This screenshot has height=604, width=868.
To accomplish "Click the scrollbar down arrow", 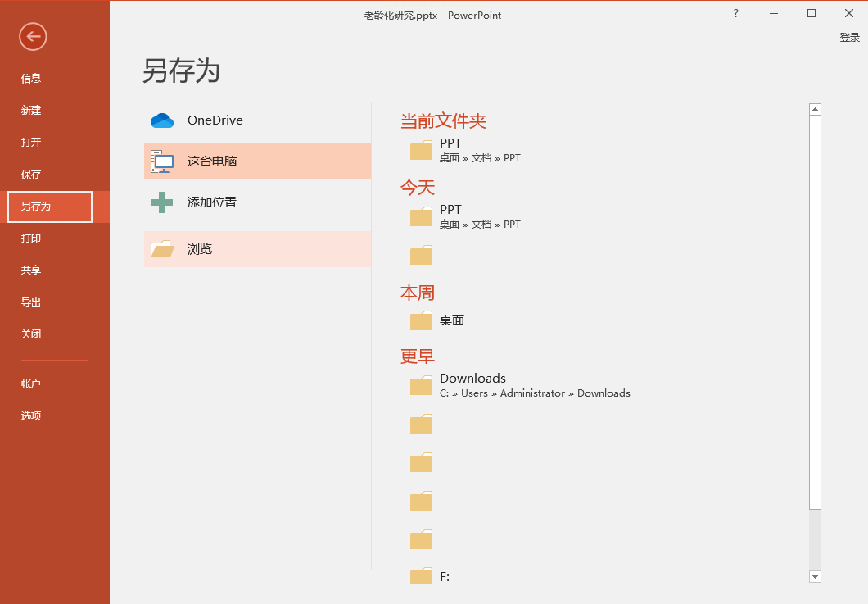I will point(815,577).
